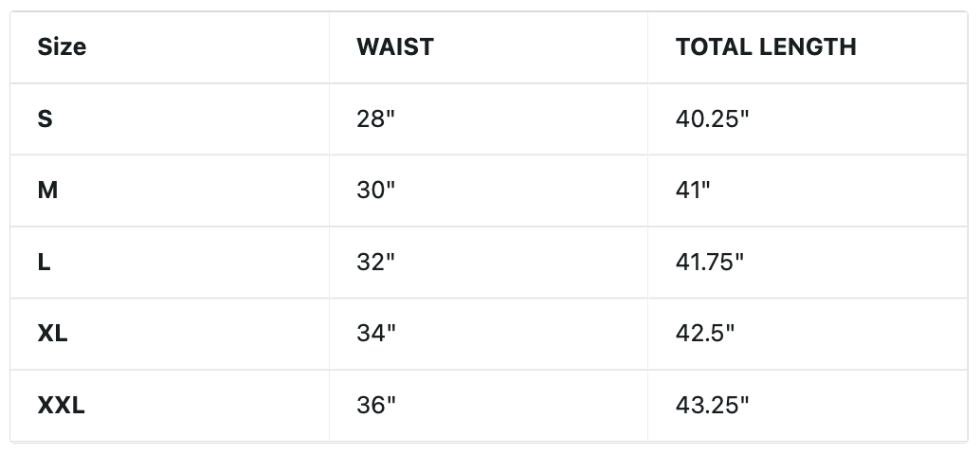Click the 30" waist value
The width and height of the screenshot is (980, 455).
coord(376,190)
